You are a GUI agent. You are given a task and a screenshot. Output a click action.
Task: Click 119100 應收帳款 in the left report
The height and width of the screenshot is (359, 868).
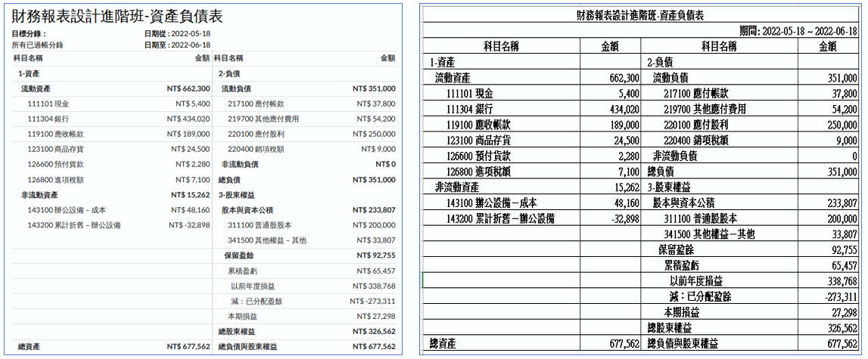pos(55,134)
